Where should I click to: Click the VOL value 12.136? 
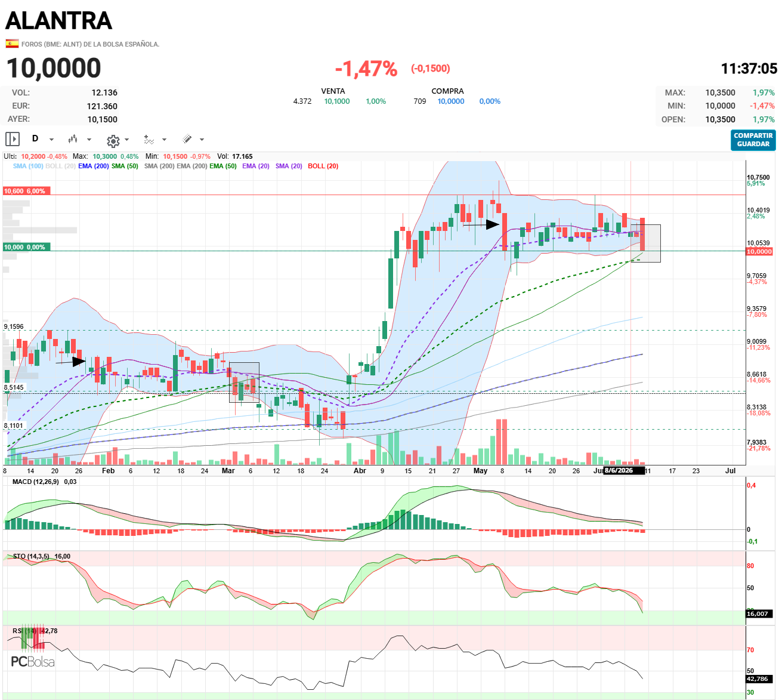(x=104, y=92)
